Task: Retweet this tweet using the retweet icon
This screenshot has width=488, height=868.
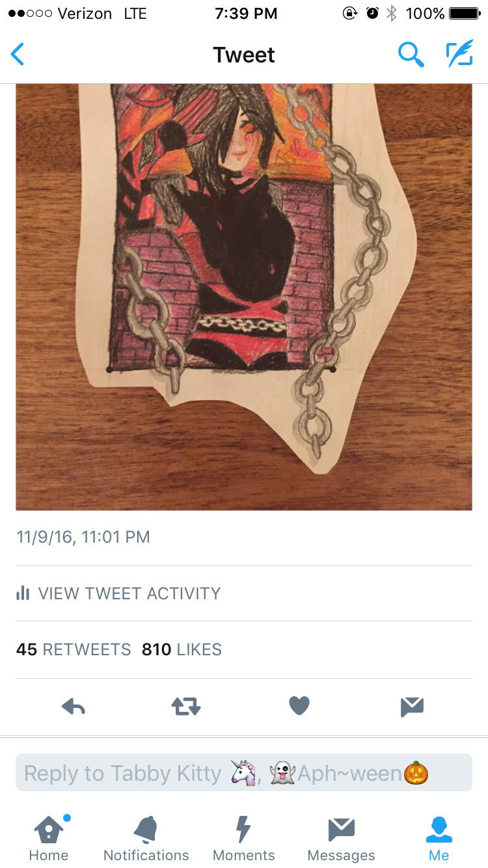Action: (x=186, y=706)
